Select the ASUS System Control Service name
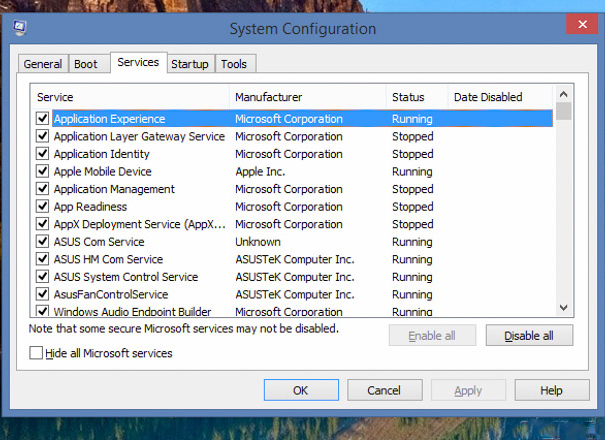This screenshot has width=605, height=440. (x=126, y=277)
